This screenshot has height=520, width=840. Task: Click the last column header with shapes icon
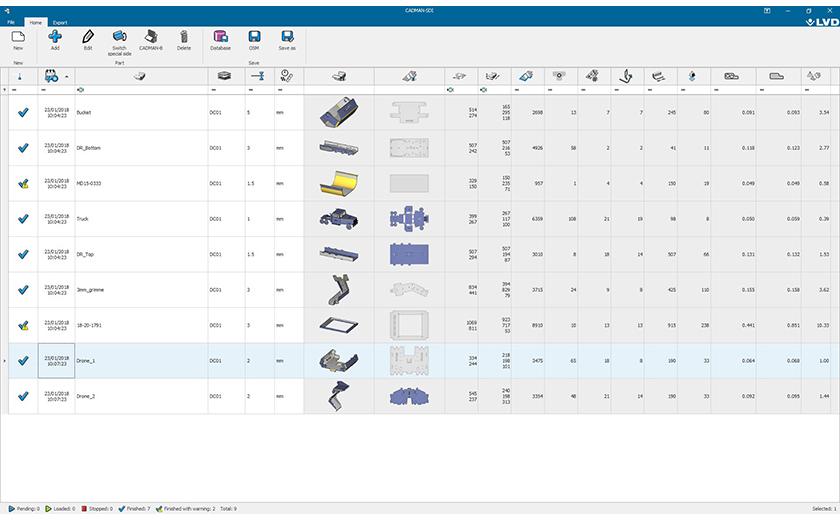814,76
